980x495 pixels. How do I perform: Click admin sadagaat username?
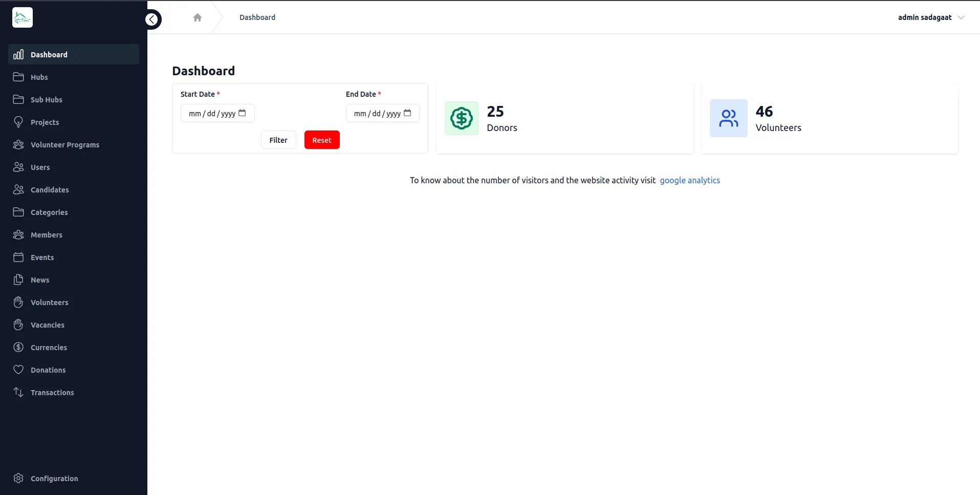[925, 17]
